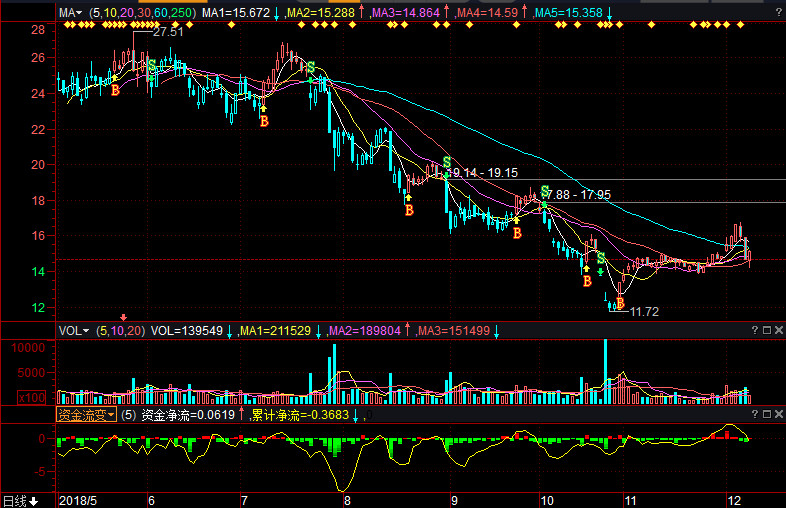Click MA parameters (5,10,20,30,60,250)
786x508 pixels.
coord(142,13)
